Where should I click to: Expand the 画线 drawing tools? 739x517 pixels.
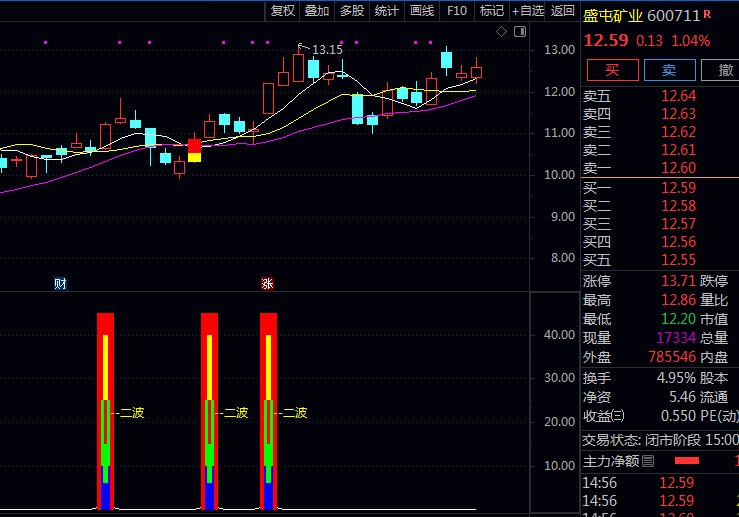click(422, 11)
